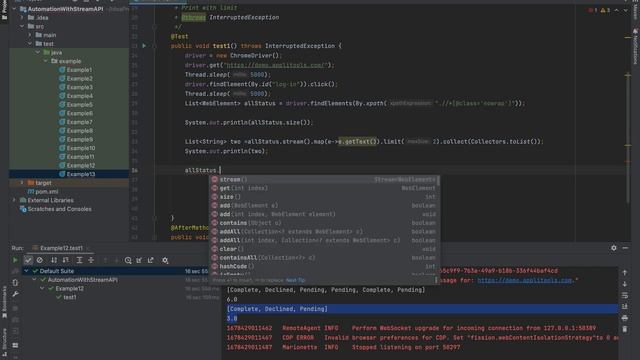Collapse the Default Suite node

(x=26, y=271)
